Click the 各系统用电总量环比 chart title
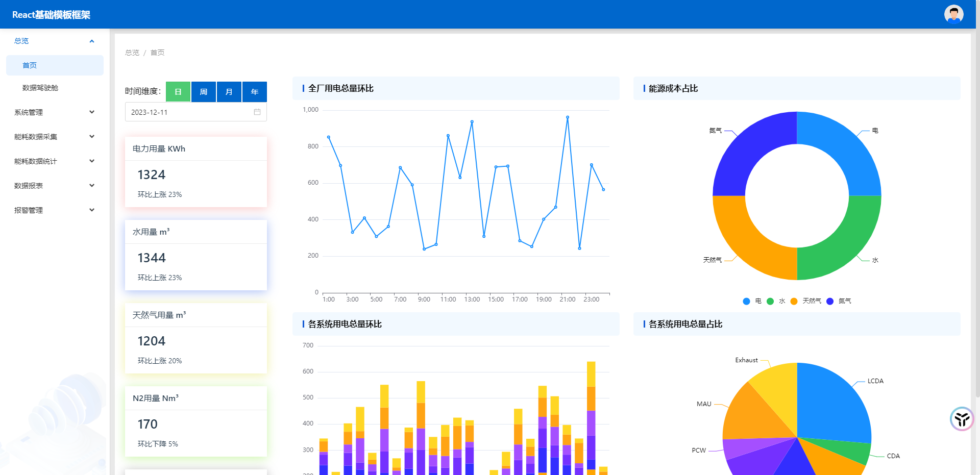 [x=345, y=324]
